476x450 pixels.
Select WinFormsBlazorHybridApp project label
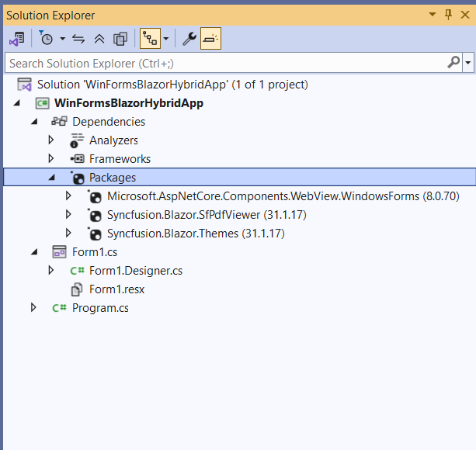(129, 103)
